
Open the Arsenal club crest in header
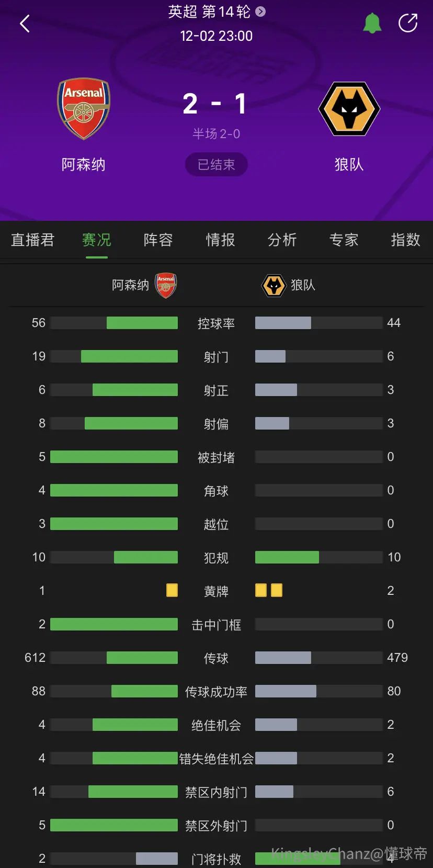[84, 108]
